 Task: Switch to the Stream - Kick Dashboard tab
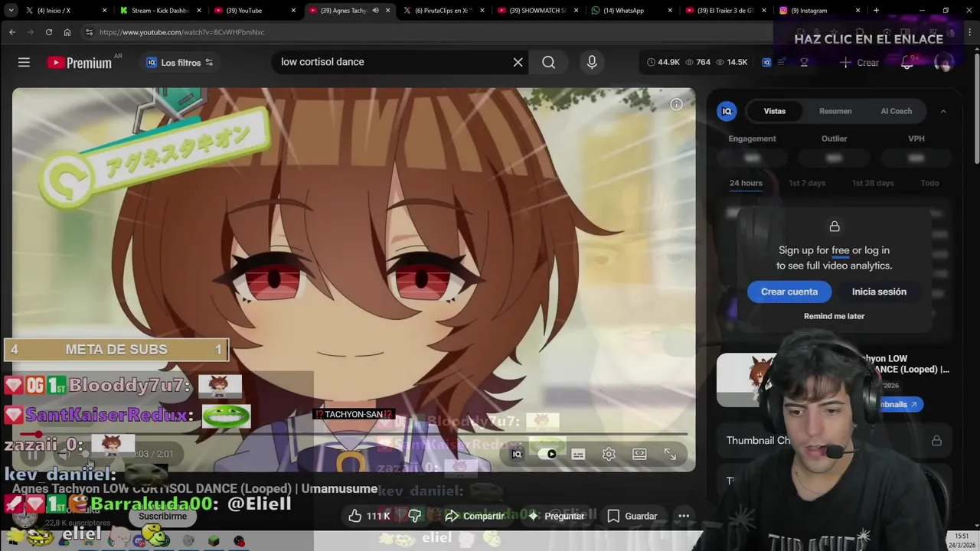tap(162, 11)
